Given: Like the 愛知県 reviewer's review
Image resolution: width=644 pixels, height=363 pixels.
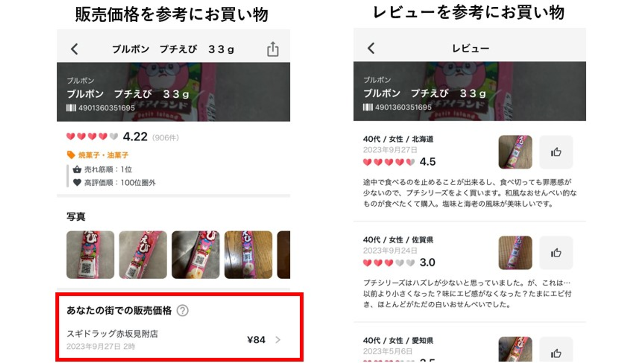Looking at the screenshot, I should click(x=556, y=350).
